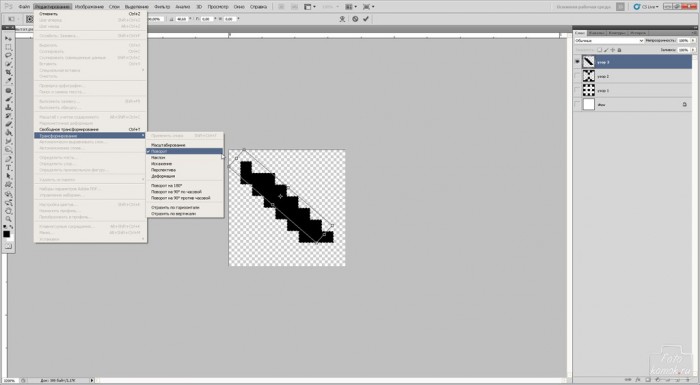Open the layer blend mode dropdown
Image resolution: width=700 pixels, height=385 pixels.
tap(609, 41)
